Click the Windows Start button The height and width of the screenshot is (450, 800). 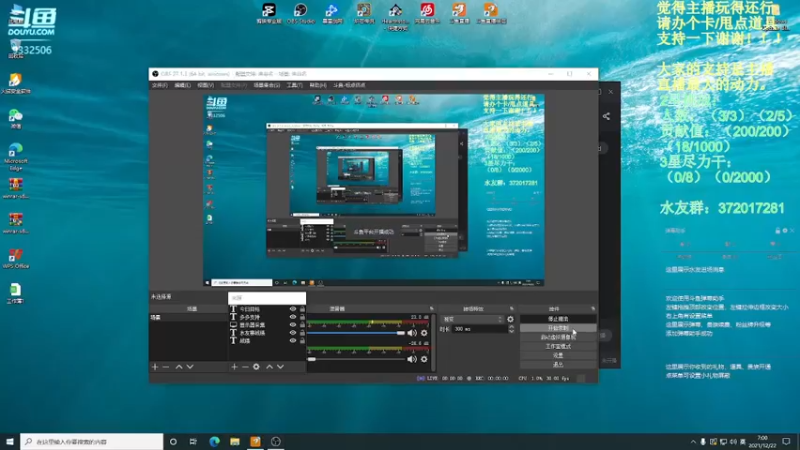10,441
